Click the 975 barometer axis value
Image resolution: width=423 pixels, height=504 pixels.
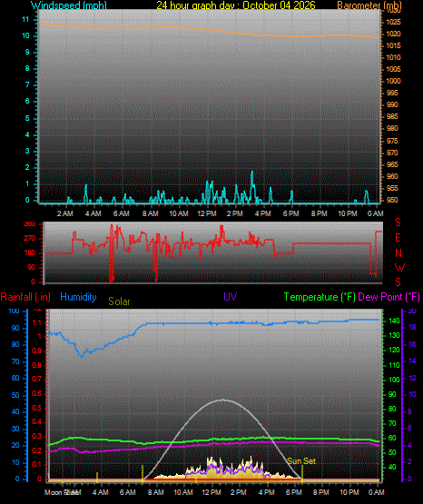click(392, 141)
